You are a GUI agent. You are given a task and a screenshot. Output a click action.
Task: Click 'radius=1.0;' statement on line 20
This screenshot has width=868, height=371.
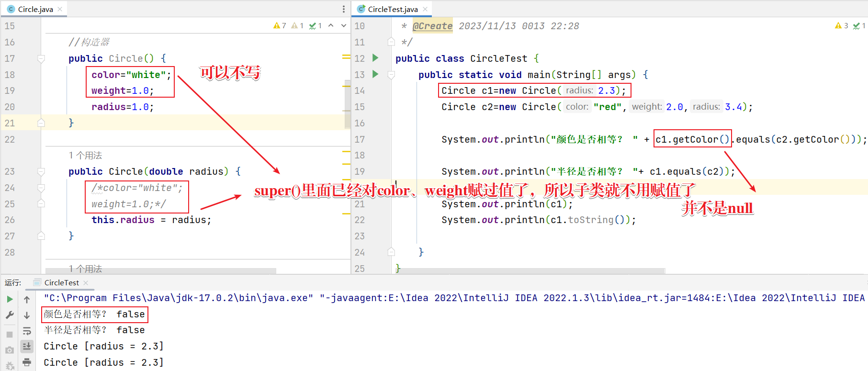pos(123,107)
